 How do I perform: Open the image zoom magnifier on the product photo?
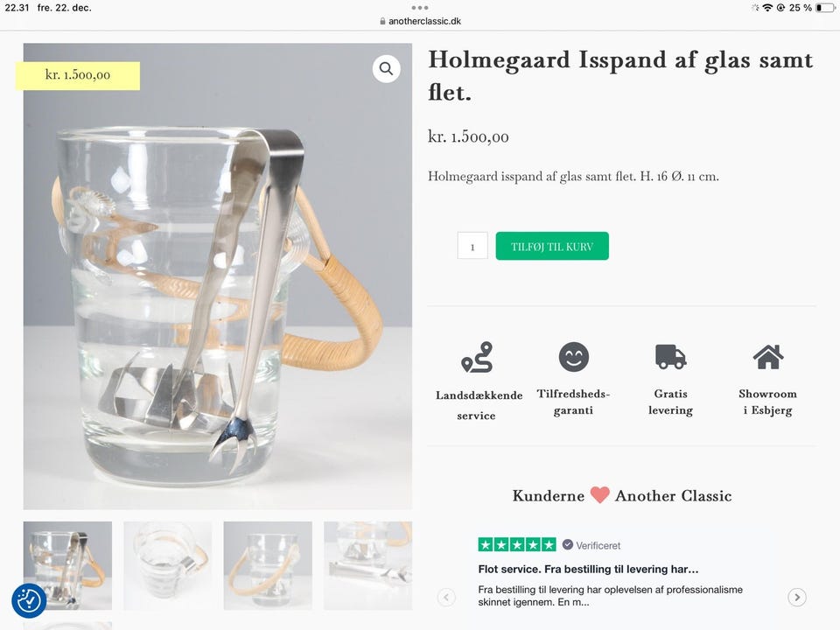[386, 68]
